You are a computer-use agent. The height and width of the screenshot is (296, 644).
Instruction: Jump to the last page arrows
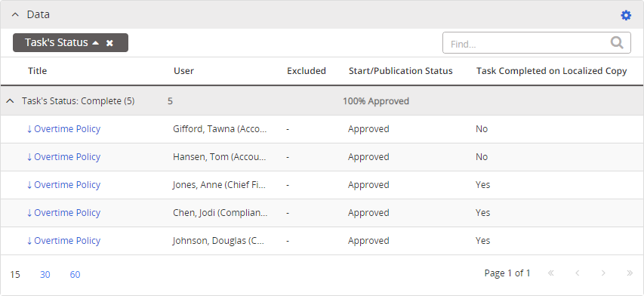point(629,273)
